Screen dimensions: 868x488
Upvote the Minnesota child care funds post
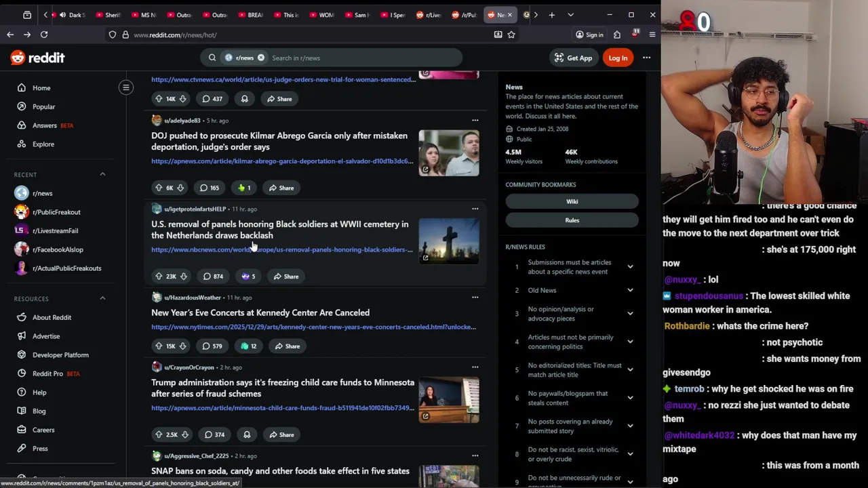point(159,434)
